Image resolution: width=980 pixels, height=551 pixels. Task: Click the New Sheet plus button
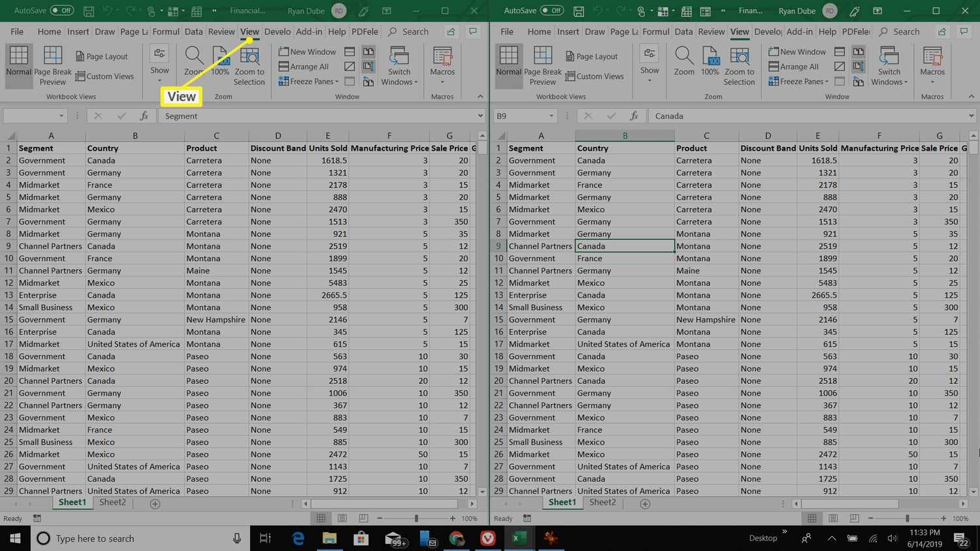point(154,503)
